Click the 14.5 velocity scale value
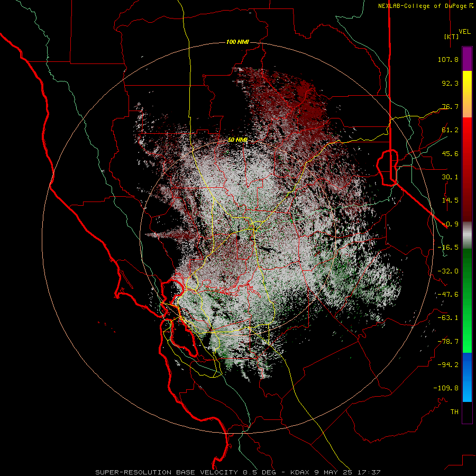Screen dimensions: 476x476 (450, 200)
